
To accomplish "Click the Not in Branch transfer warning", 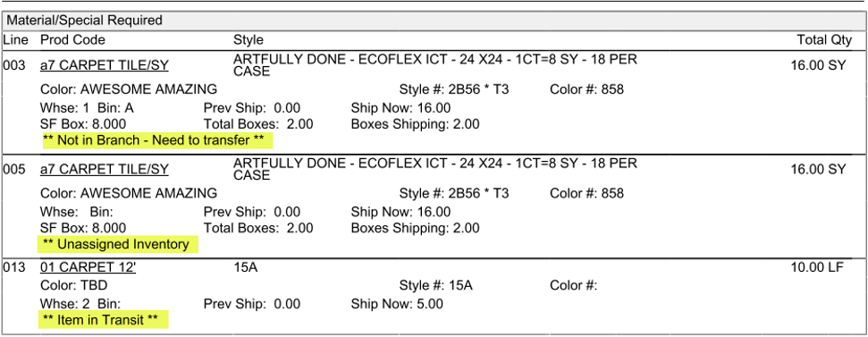I will coord(157,140).
